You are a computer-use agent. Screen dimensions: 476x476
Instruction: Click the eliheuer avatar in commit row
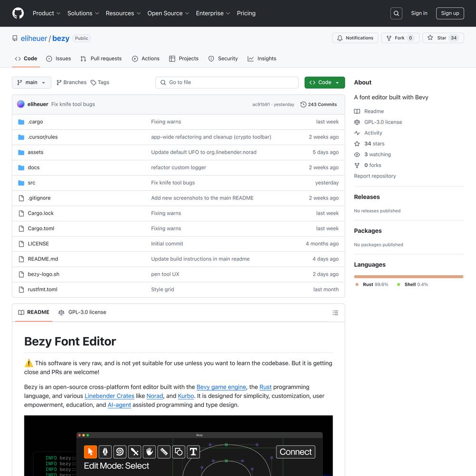coord(20,104)
